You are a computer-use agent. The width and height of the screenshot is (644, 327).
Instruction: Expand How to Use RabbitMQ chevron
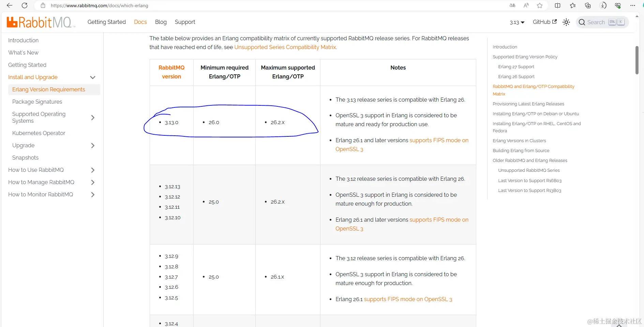click(x=93, y=170)
